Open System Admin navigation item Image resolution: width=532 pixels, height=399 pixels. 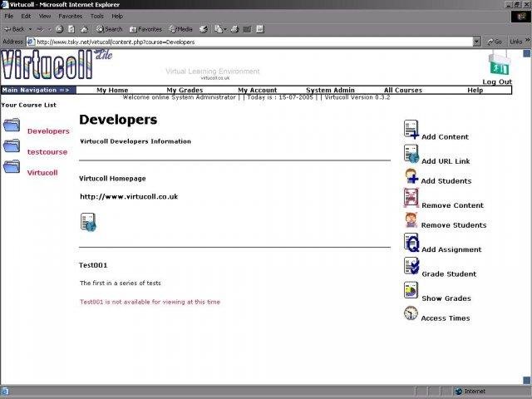tap(330, 91)
